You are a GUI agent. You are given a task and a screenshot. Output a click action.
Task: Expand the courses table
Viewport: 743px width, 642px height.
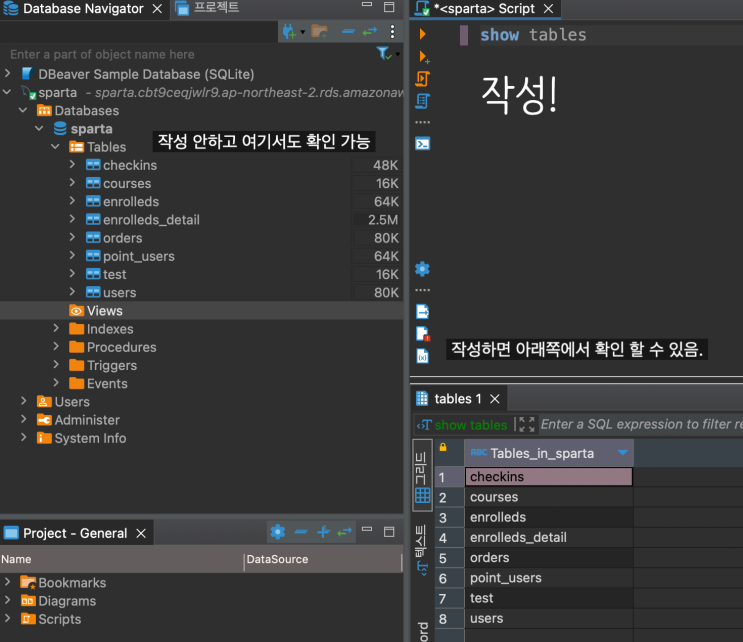(x=72, y=182)
